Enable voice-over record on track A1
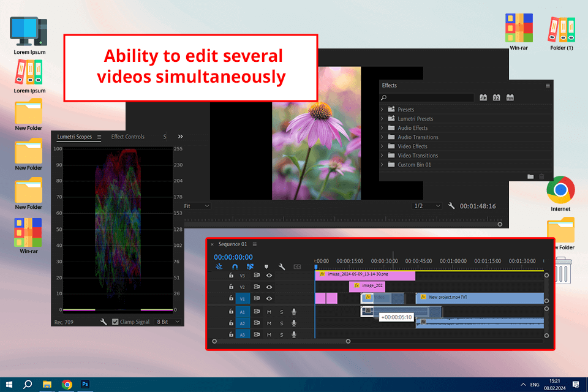Viewport: 588px width, 392px height. pos(294,312)
